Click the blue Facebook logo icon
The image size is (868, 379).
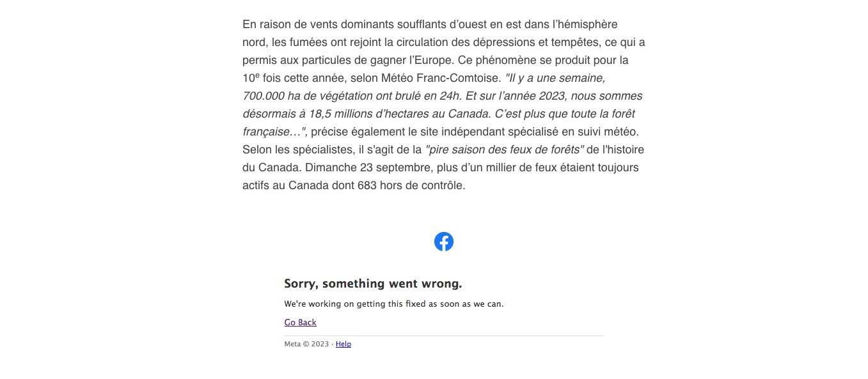point(444,242)
